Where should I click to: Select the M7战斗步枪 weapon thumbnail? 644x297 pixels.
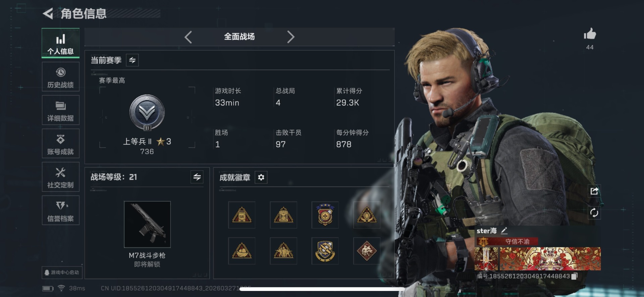pyautogui.click(x=147, y=224)
